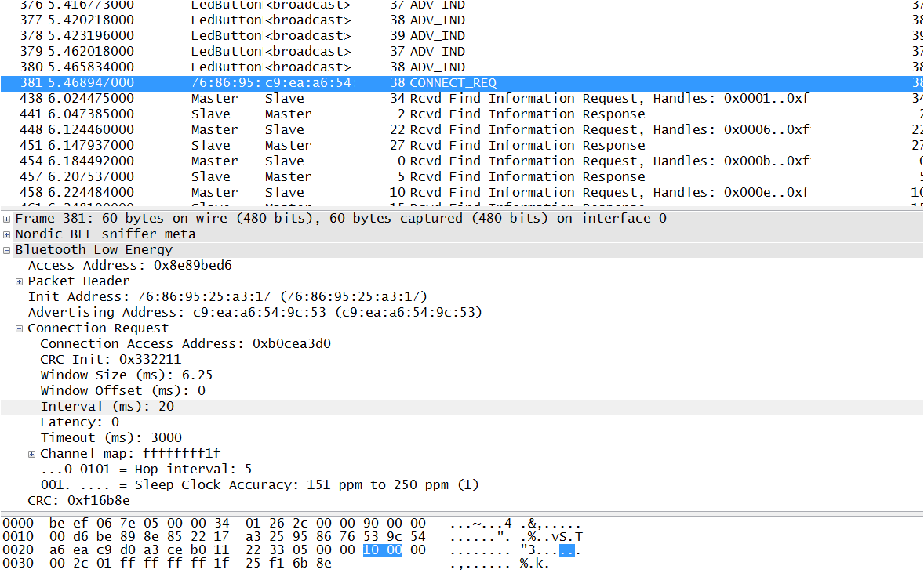Expand the Nordic BLE sniffer meta section
Viewport: 924px width, 573px height.
pyautogui.click(x=6, y=234)
